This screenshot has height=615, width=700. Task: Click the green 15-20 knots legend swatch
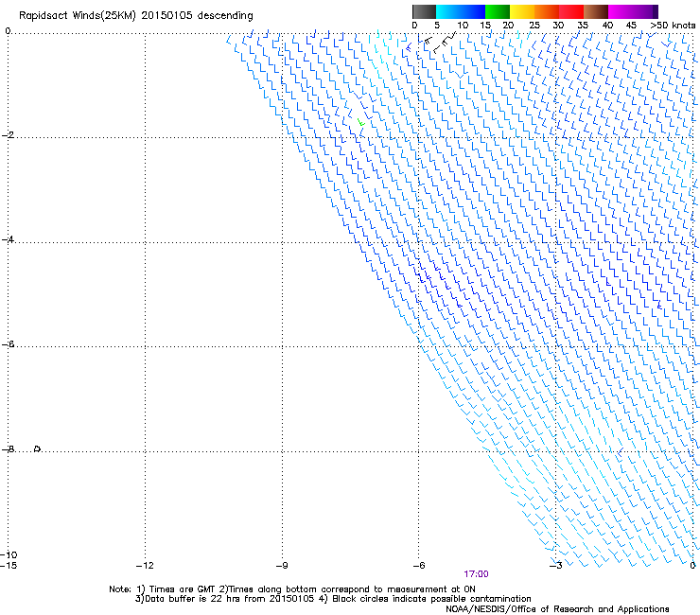click(498, 11)
